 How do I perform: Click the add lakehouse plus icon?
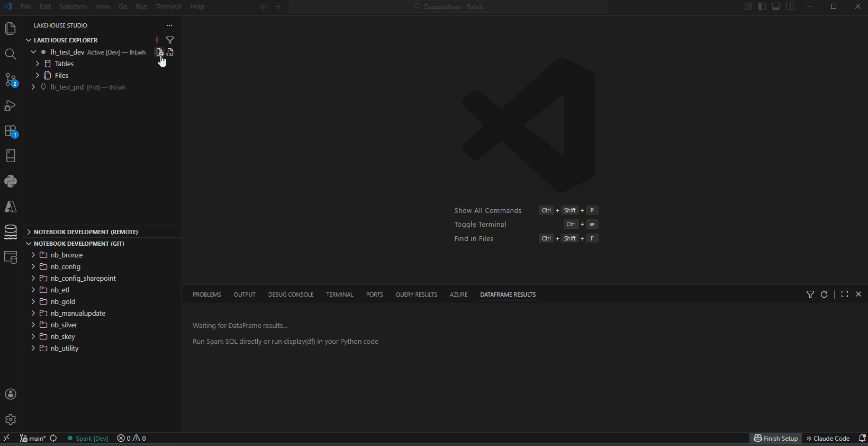click(157, 40)
